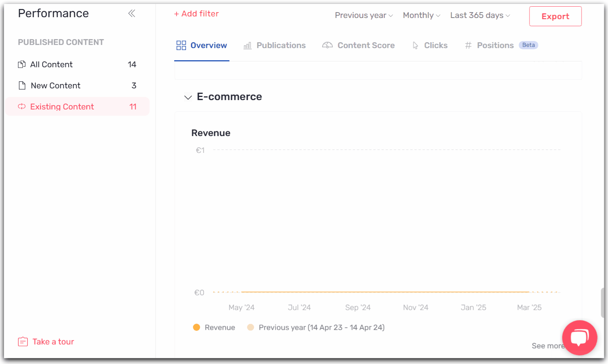Image resolution: width=608 pixels, height=364 pixels.
Task: Switch to the Publications tab
Action: [274, 45]
